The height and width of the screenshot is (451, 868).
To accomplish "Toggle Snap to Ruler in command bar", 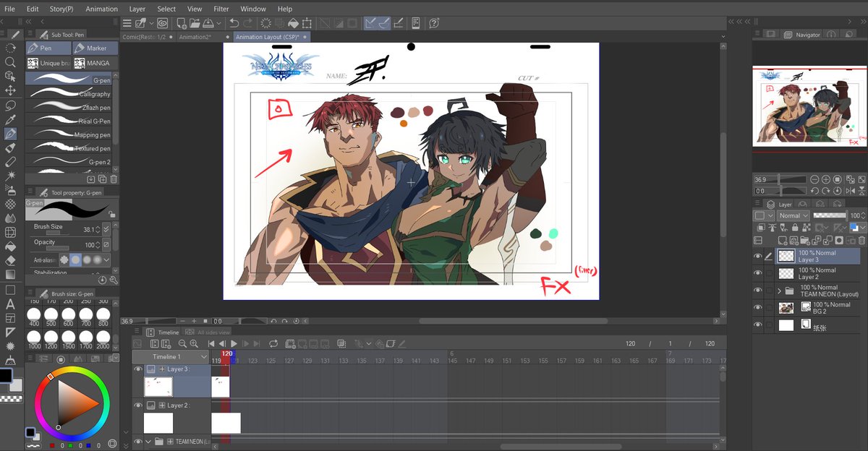I will (370, 23).
